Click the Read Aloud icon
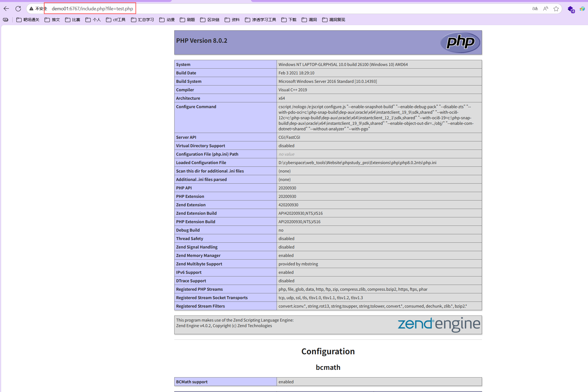 coord(546,9)
